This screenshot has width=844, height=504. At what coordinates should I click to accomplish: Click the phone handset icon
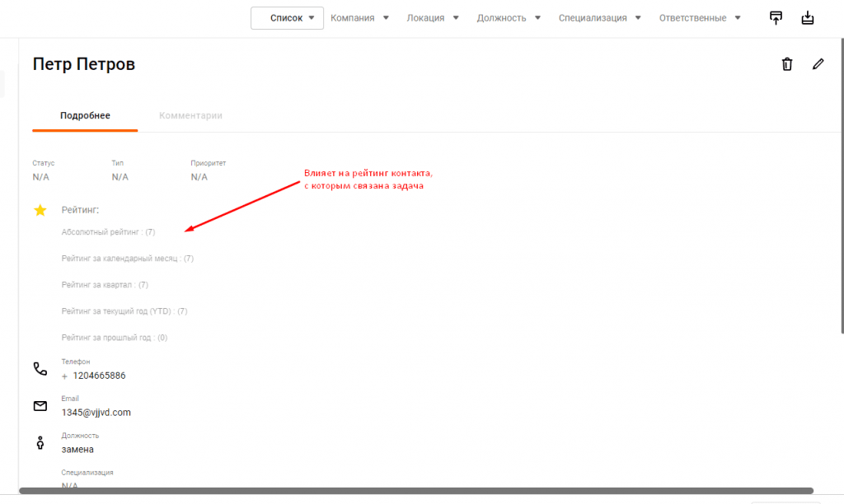pyautogui.click(x=40, y=369)
